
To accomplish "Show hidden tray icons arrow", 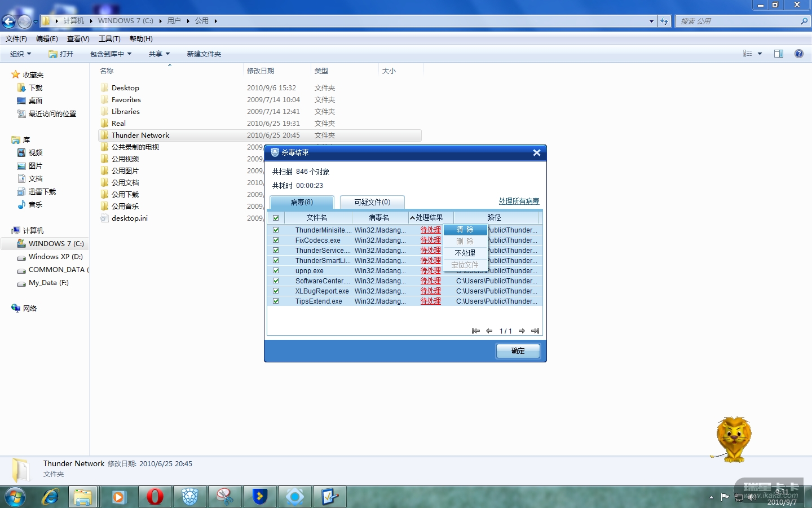I will [x=711, y=497].
